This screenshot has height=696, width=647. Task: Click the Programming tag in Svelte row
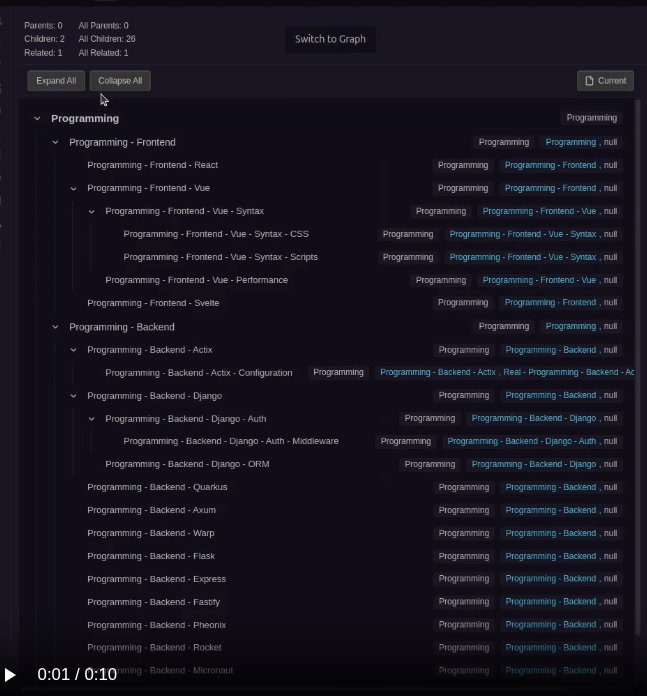463,303
